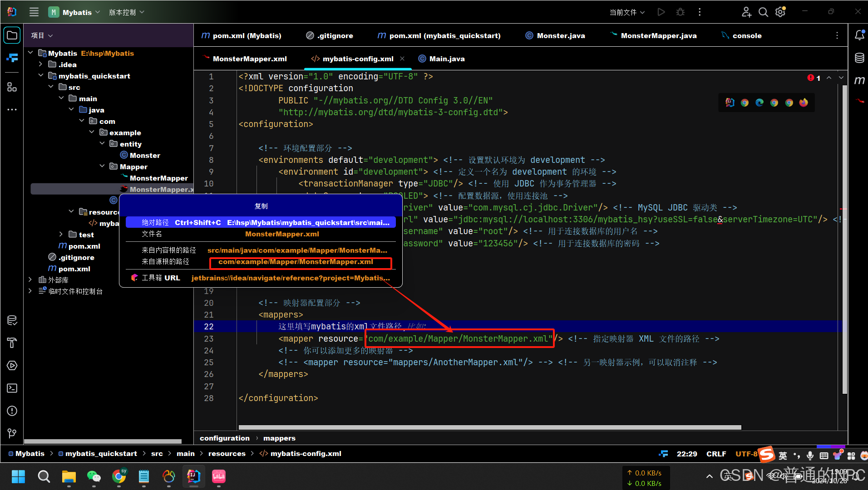Click CRLF line separator status
This screenshot has width=868, height=490.
pyautogui.click(x=716, y=454)
